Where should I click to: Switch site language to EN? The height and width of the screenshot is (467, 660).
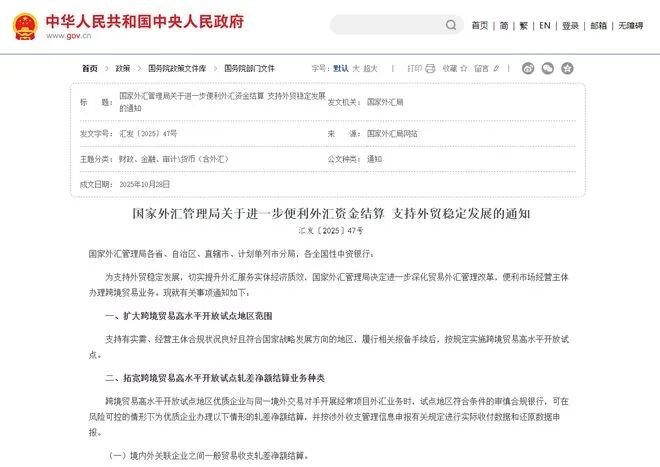(x=545, y=26)
